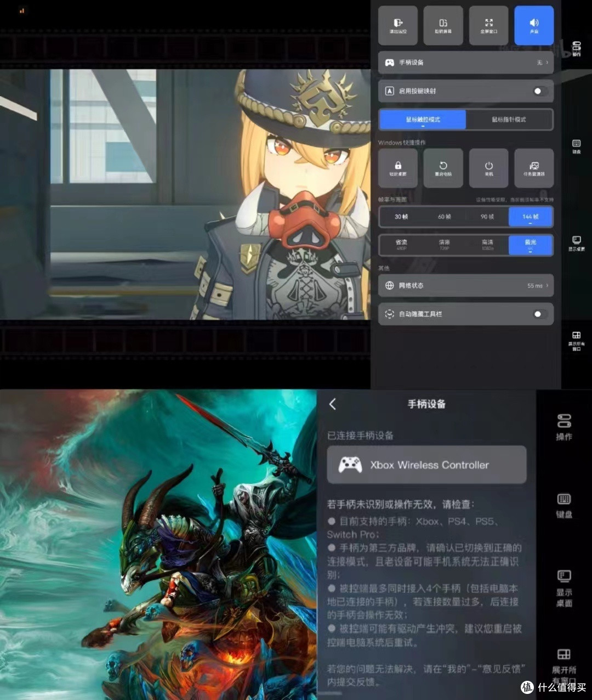Check the network status showing 55ms
The height and width of the screenshot is (700, 592).
(x=466, y=285)
